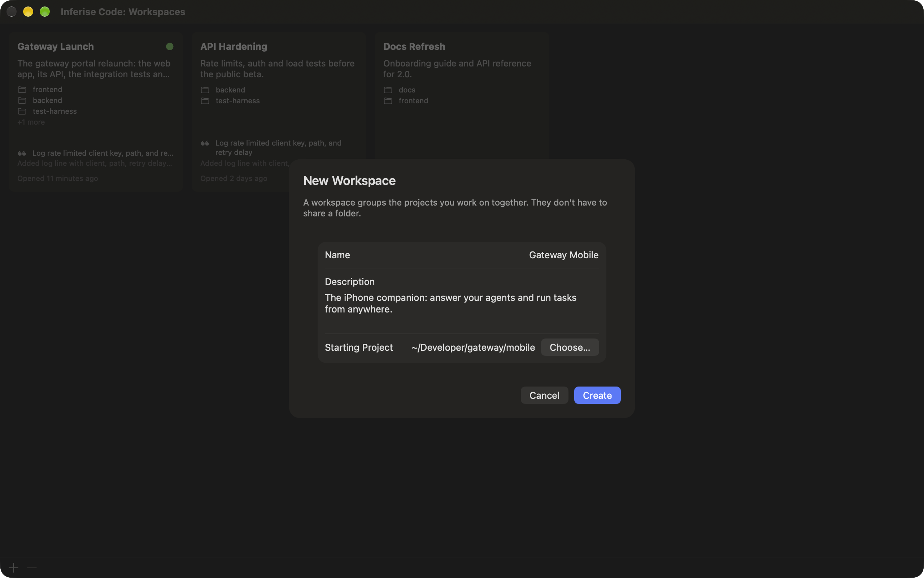Edit the Name field containing Gateway Mobile

click(x=462, y=255)
